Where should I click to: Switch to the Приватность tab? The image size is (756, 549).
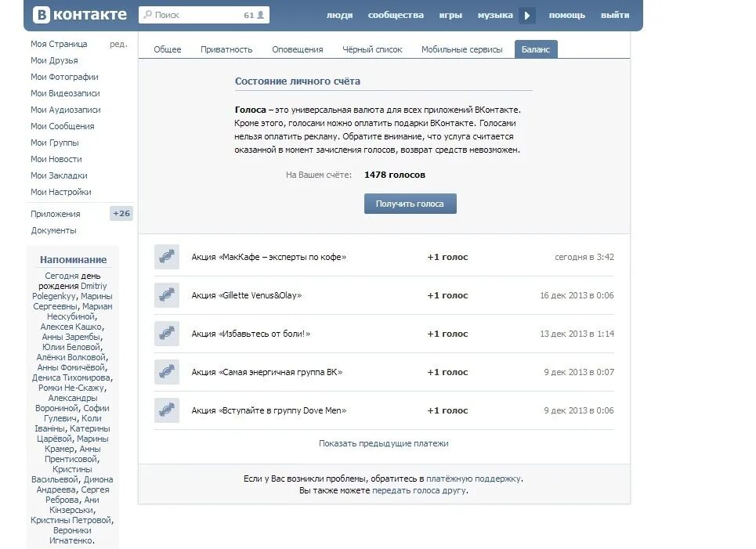226,49
